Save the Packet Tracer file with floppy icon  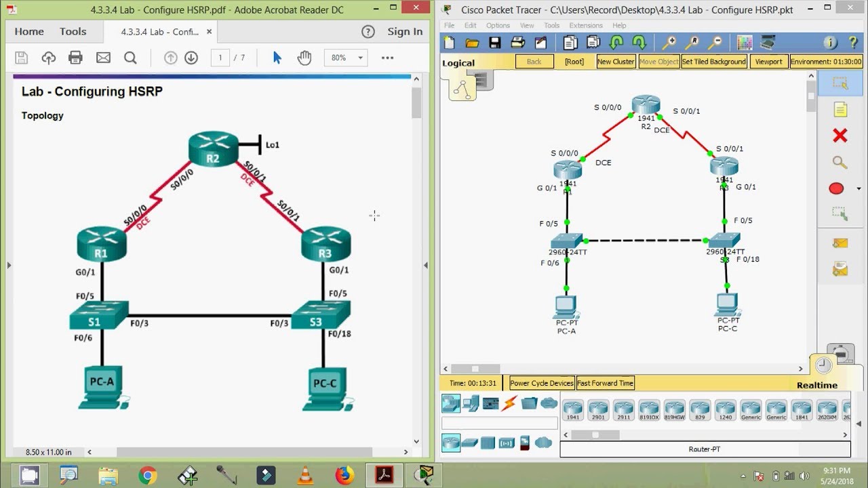pyautogui.click(x=495, y=43)
